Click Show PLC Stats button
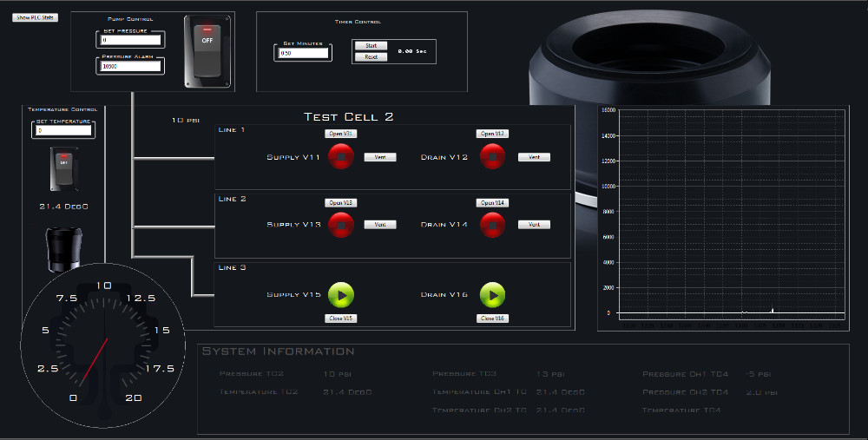 35,17
